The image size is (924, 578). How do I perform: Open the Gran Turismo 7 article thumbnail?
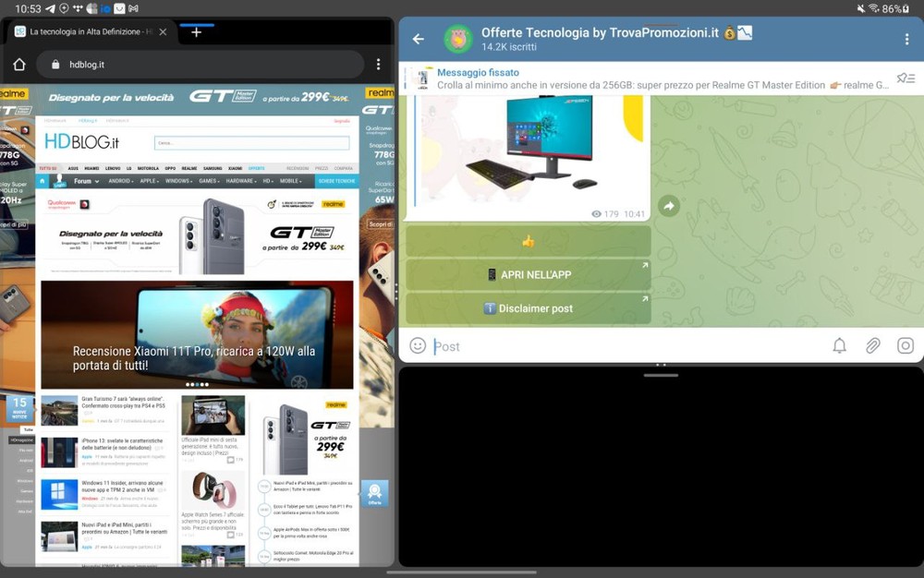[59, 410]
